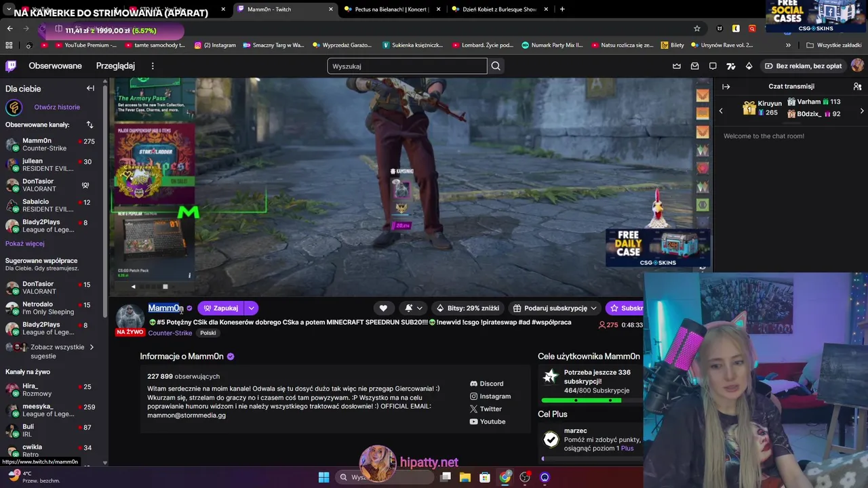Open the Prime loot crown icon
The width and height of the screenshot is (868, 488).
point(677,66)
